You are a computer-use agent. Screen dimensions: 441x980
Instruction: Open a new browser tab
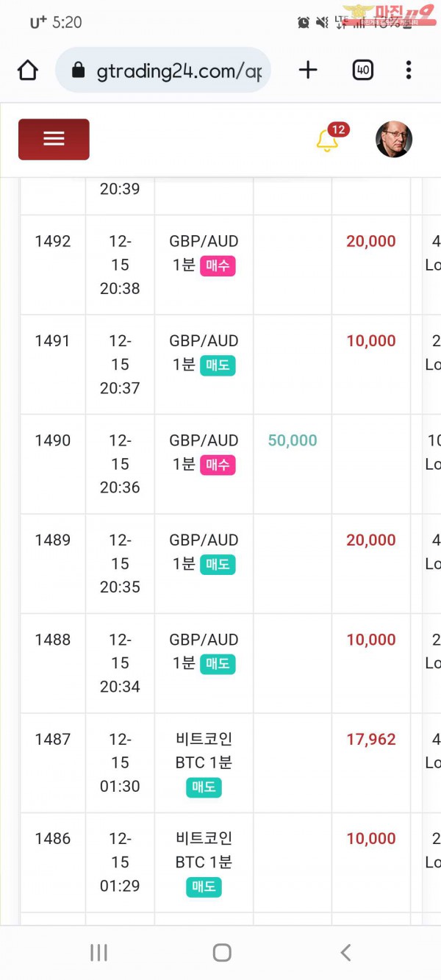pos(308,70)
